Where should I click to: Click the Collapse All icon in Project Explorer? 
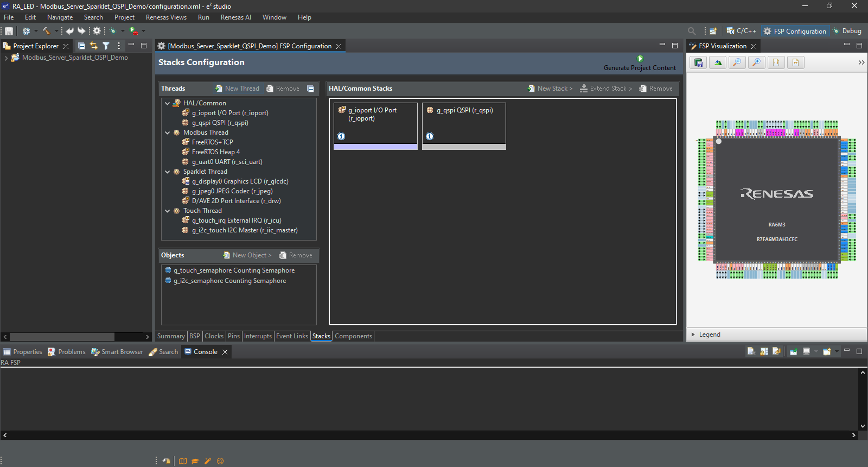(x=81, y=46)
